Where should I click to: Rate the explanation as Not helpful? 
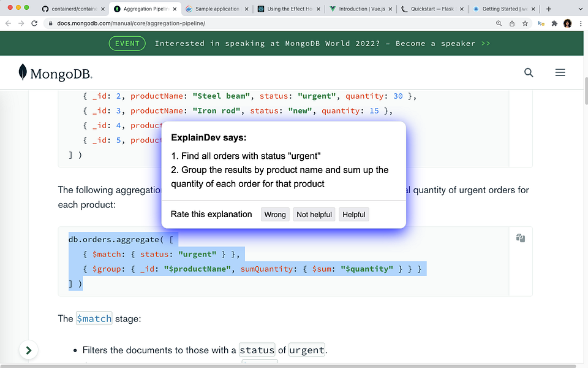(x=314, y=215)
